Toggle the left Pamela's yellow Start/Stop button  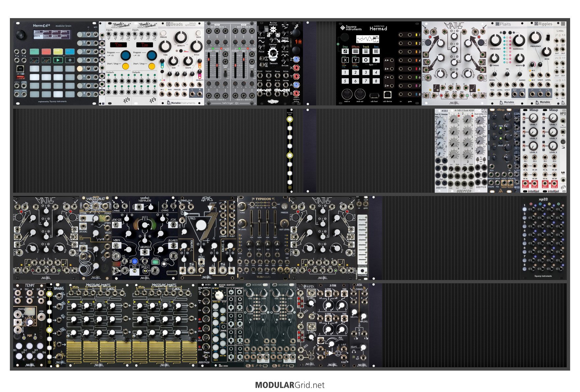click(125, 66)
